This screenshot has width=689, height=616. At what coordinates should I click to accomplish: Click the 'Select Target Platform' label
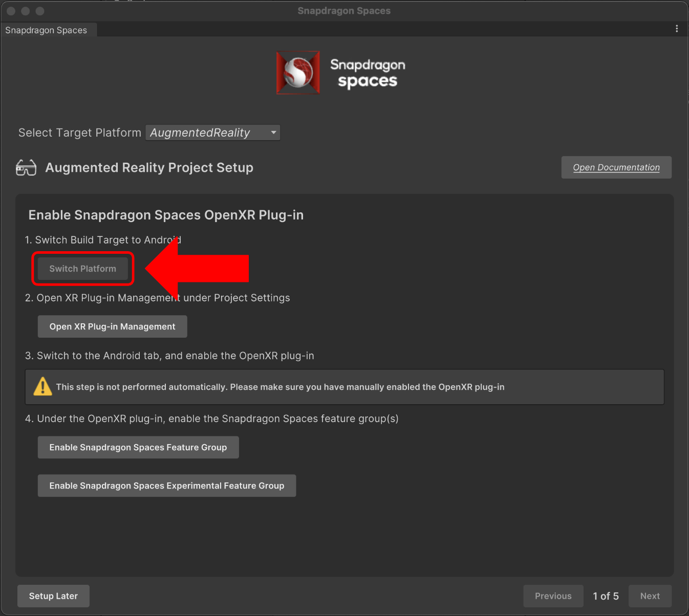(80, 133)
